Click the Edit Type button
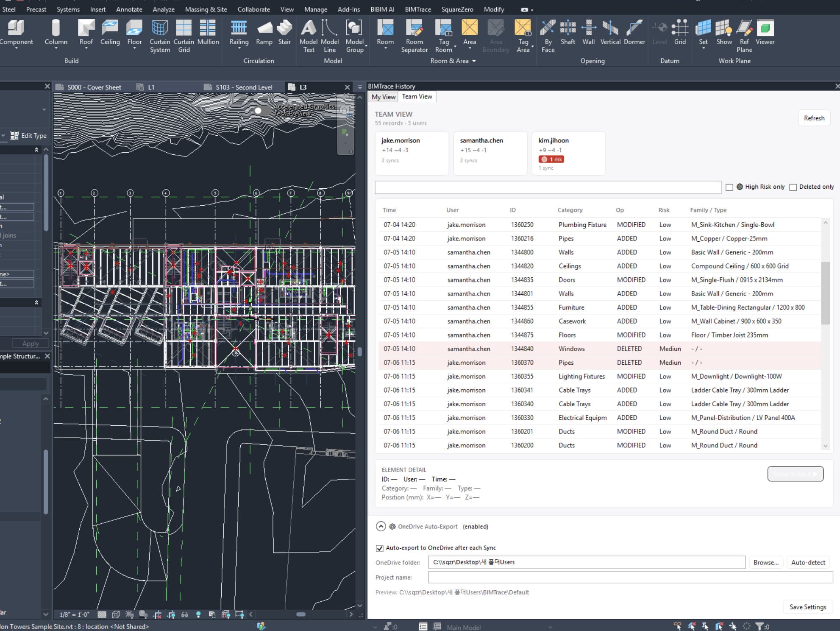The image size is (840, 631). [28, 136]
